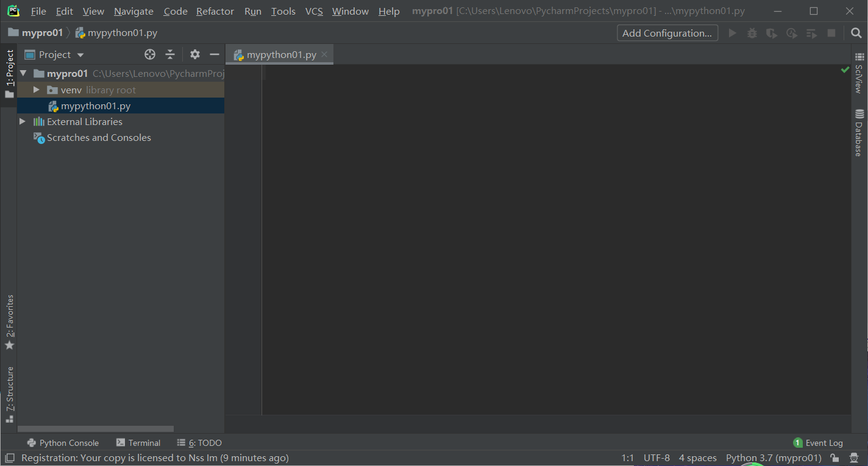
Task: Hide the Project panel with minus icon
Action: pos(215,54)
